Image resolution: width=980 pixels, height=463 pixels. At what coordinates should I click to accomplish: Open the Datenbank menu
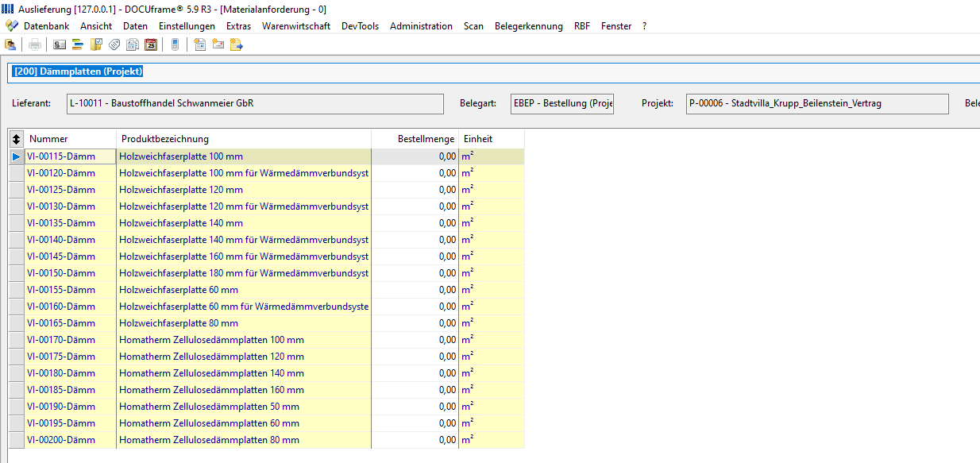coord(46,26)
